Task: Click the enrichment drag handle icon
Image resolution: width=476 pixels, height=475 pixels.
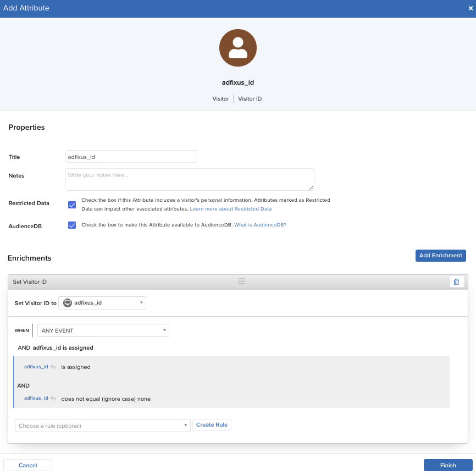Action: (x=241, y=281)
